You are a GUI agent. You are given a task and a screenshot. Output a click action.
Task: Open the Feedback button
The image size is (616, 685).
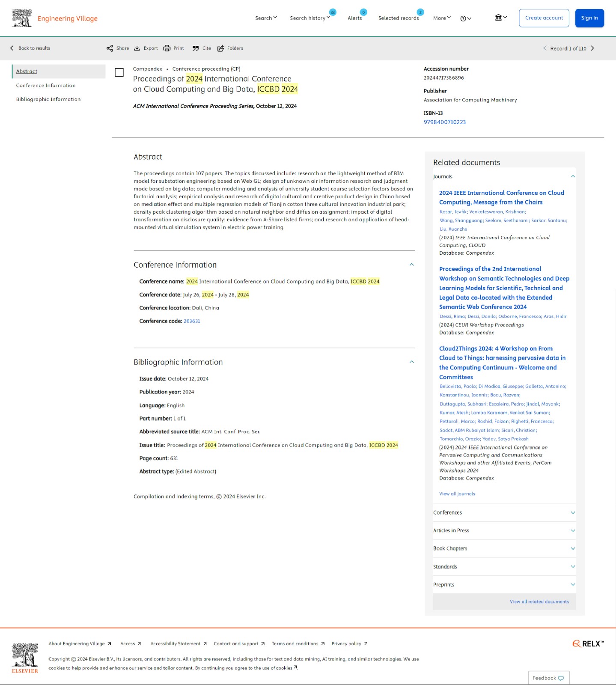tap(548, 678)
